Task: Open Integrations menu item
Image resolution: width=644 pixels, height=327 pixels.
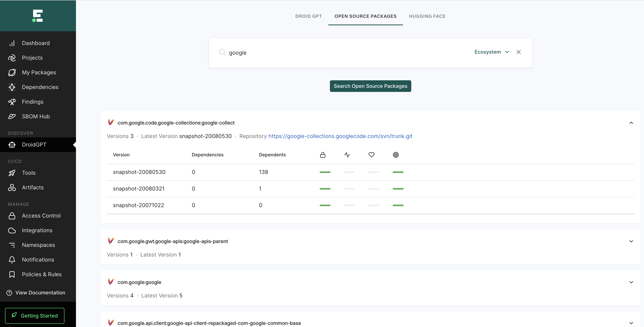Action: click(38, 230)
